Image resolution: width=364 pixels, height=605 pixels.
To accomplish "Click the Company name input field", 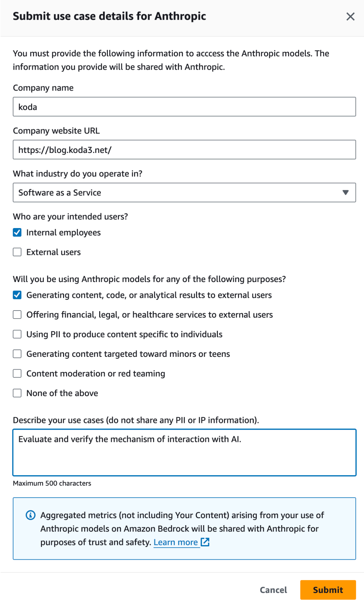I will tap(184, 107).
